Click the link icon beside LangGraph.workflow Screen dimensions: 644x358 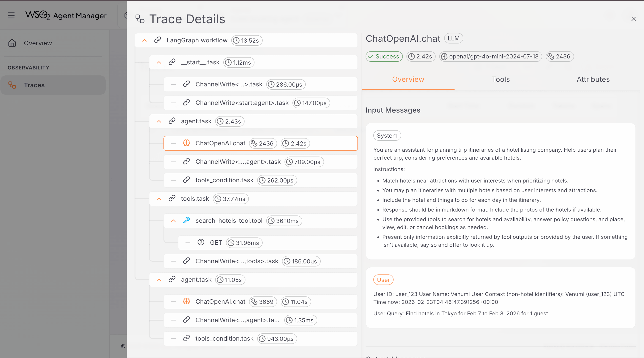pyautogui.click(x=158, y=40)
